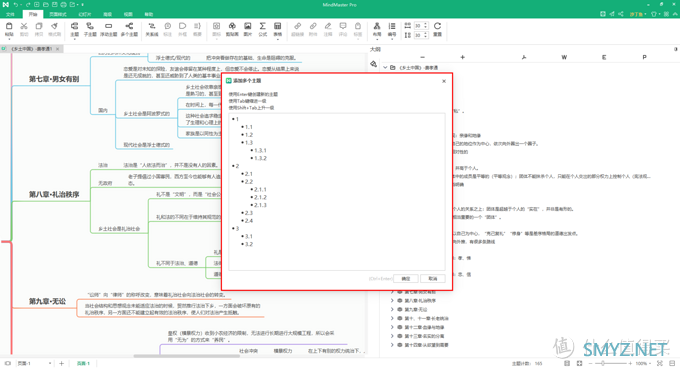Add a 浮动主题 floating topic

click(108, 29)
